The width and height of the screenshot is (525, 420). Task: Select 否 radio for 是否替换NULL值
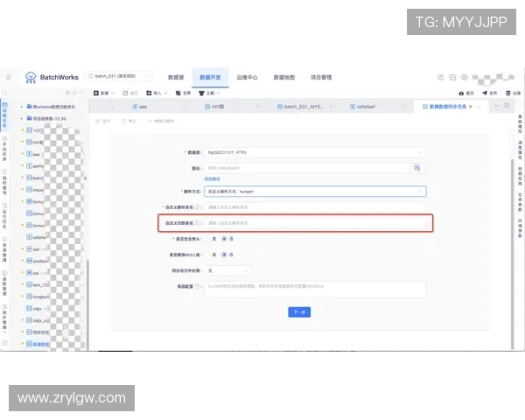pyautogui.click(x=223, y=255)
